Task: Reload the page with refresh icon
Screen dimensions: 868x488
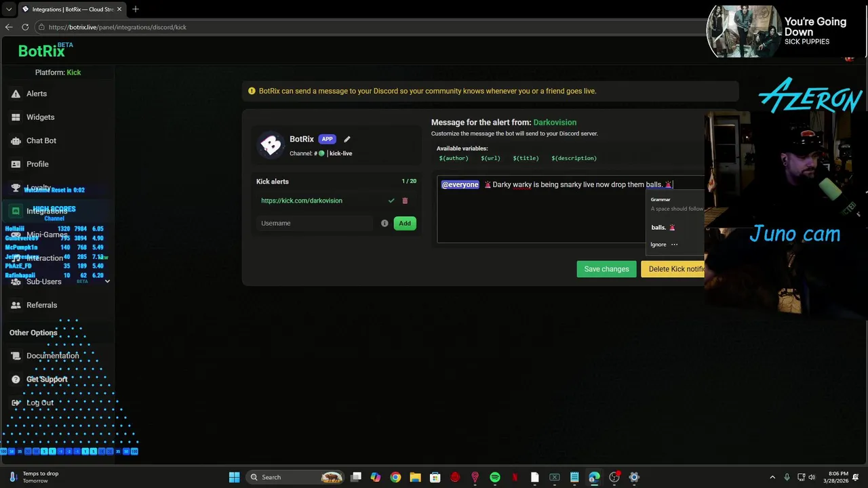Action: [25, 27]
